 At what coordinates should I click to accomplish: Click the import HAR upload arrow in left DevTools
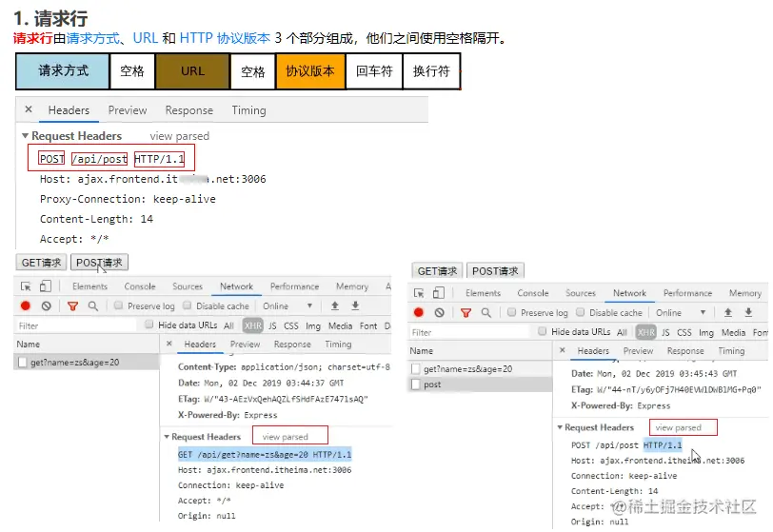point(335,306)
